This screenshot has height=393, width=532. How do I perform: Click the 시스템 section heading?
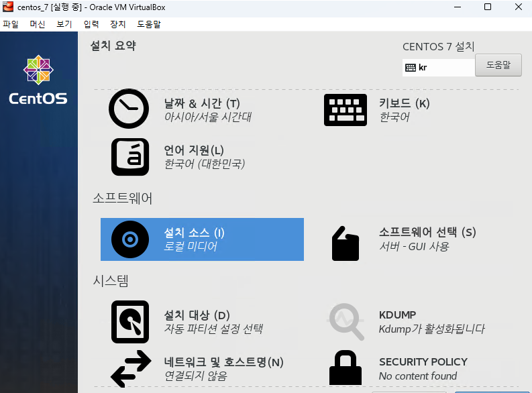pyautogui.click(x=111, y=281)
